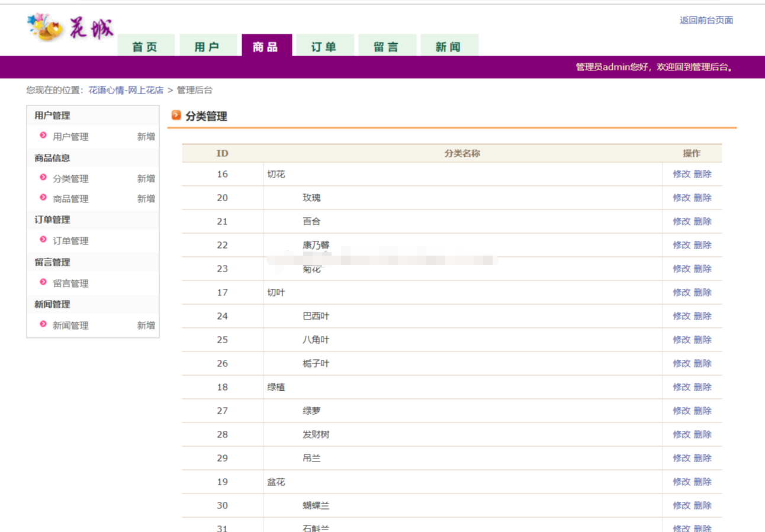The height and width of the screenshot is (532, 765).
Task: Click ID cell 16
Action: pyautogui.click(x=223, y=174)
